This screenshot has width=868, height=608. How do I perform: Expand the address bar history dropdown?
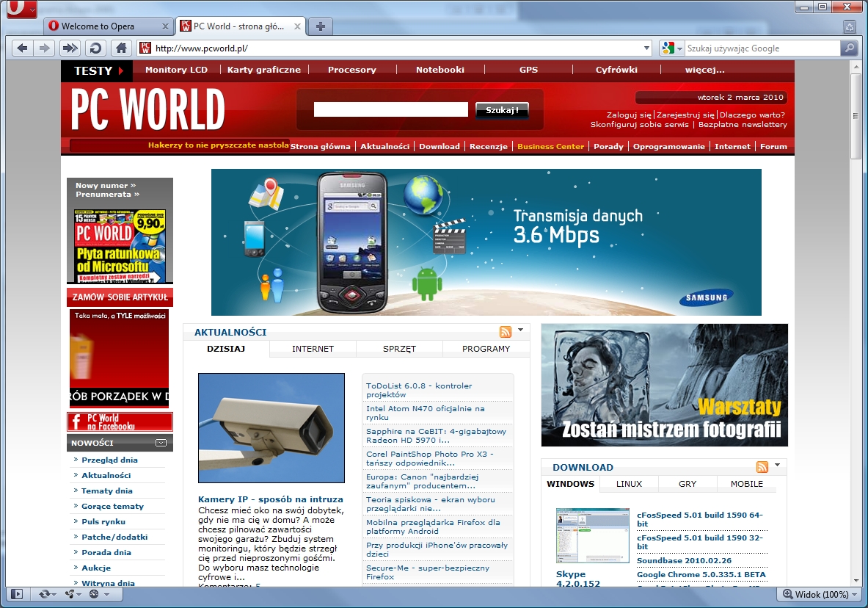[x=646, y=48]
